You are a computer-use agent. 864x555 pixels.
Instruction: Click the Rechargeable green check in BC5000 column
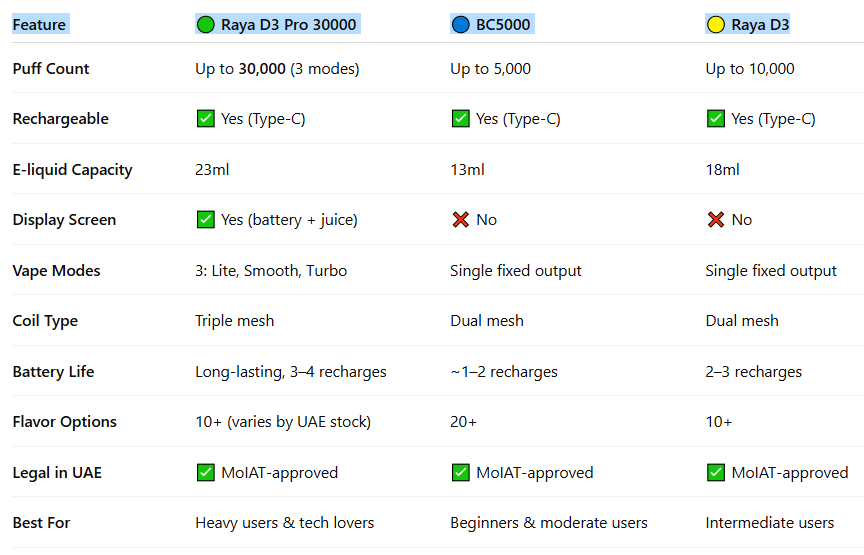point(461,118)
